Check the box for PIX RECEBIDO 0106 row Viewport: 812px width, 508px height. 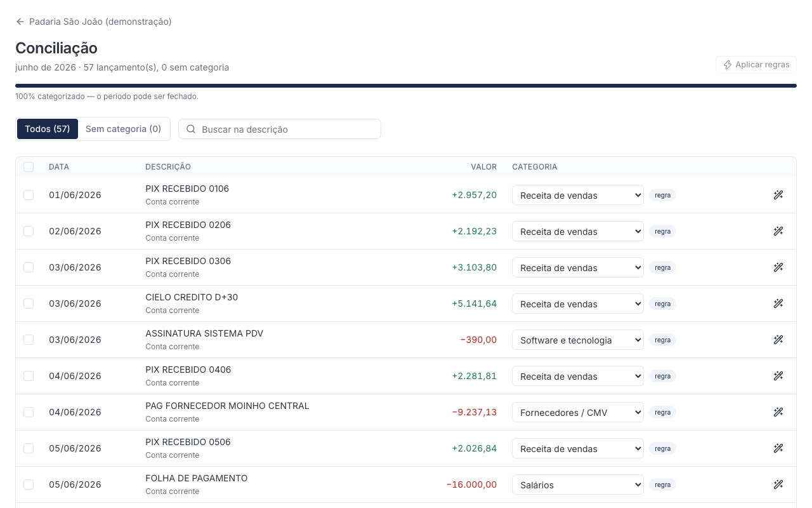click(29, 195)
